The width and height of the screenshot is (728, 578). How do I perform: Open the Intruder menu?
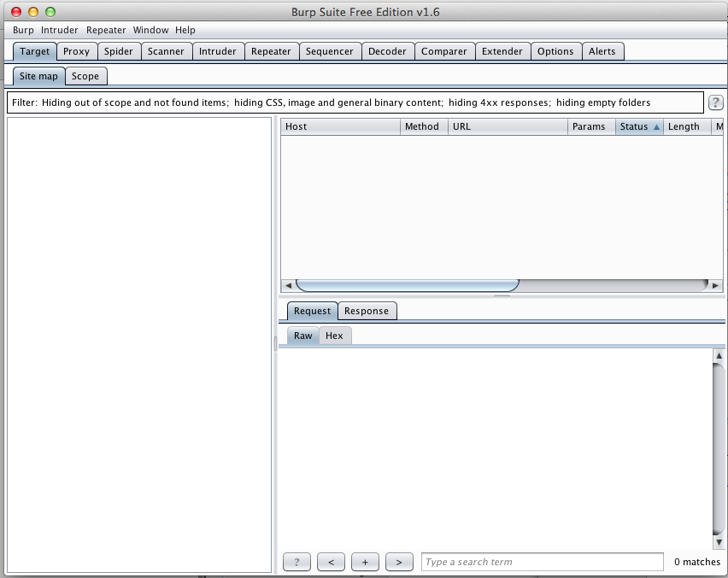pos(59,30)
